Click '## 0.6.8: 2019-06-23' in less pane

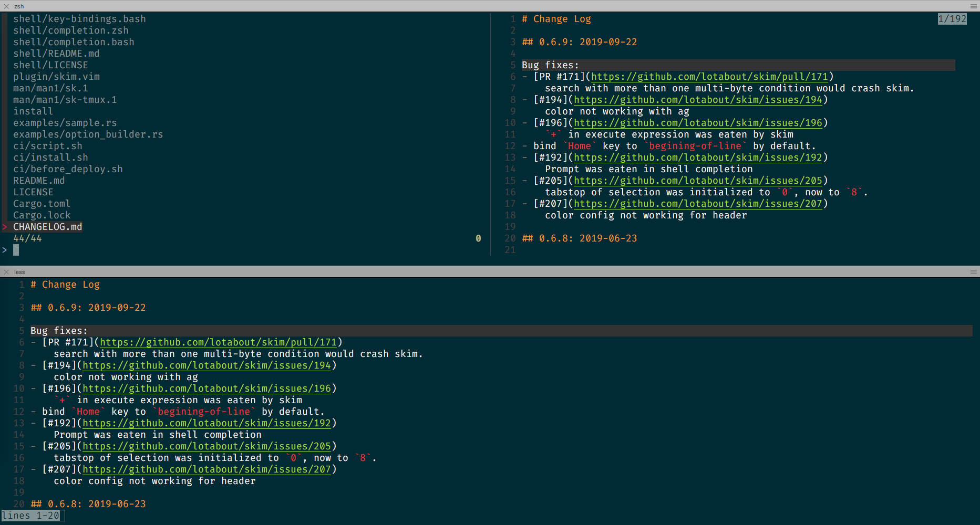pos(88,504)
